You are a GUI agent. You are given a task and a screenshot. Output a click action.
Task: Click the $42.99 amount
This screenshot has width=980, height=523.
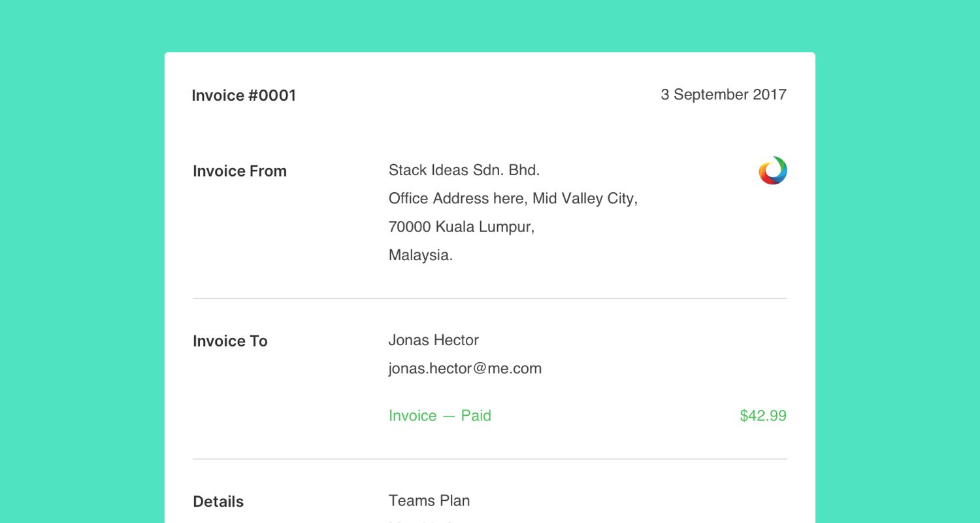click(x=763, y=416)
